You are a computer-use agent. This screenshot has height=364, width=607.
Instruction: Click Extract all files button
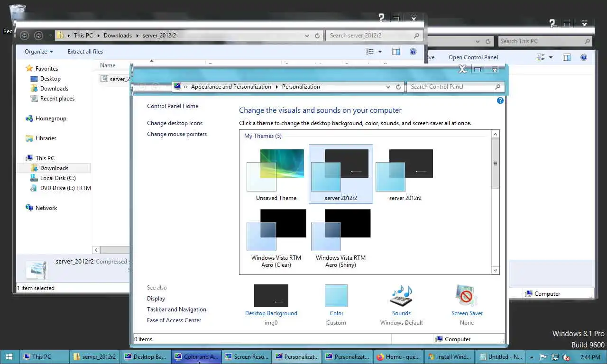(x=85, y=52)
